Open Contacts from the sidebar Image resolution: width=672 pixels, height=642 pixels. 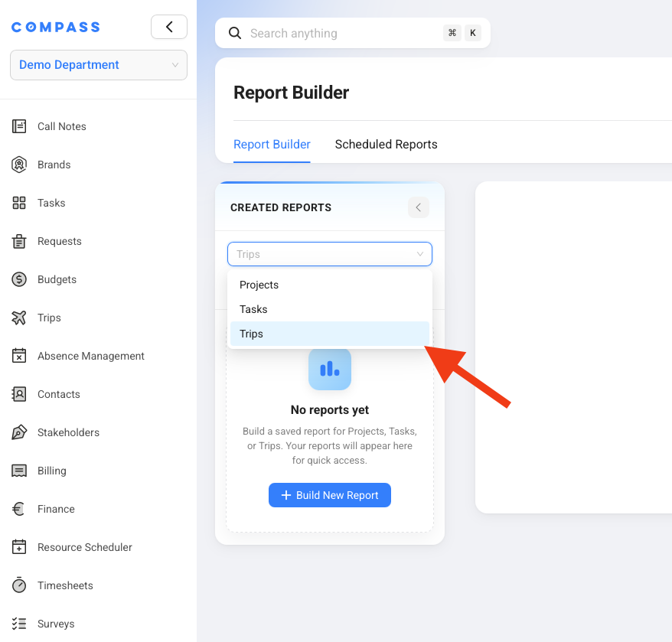tap(59, 394)
